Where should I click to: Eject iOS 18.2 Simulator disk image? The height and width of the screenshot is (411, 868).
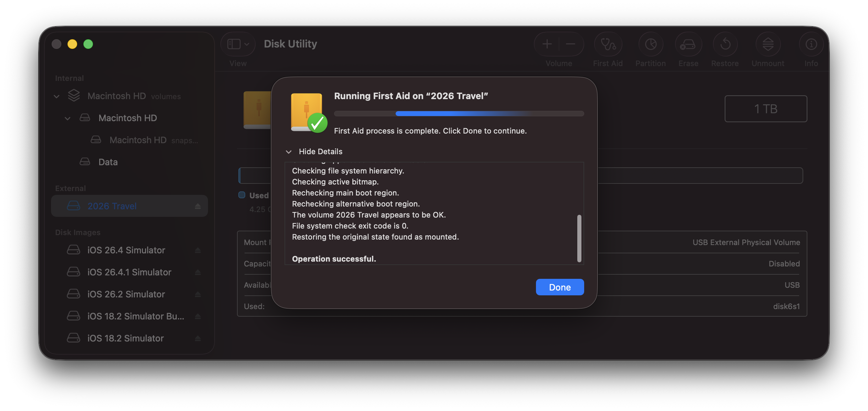[x=198, y=338]
